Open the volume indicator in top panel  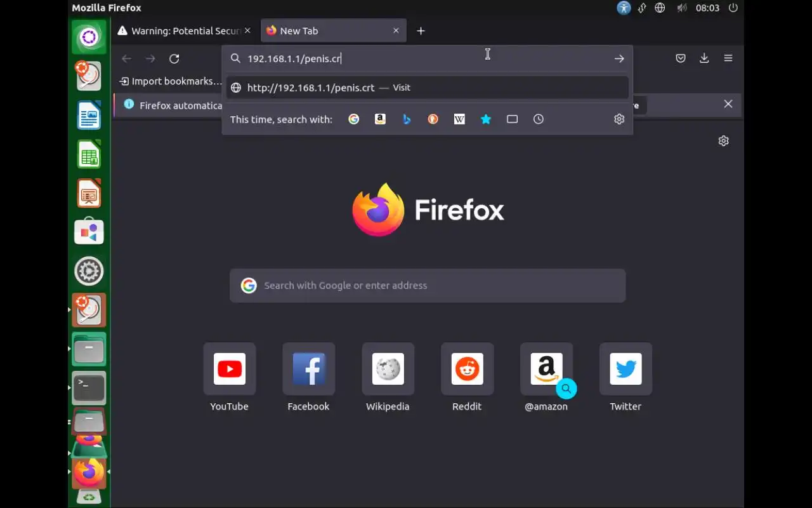pyautogui.click(x=682, y=8)
